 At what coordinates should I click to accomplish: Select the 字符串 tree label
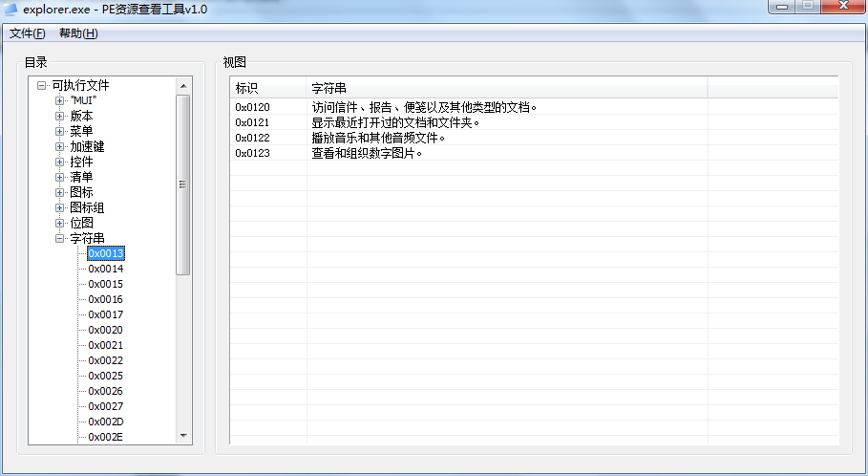(87, 238)
